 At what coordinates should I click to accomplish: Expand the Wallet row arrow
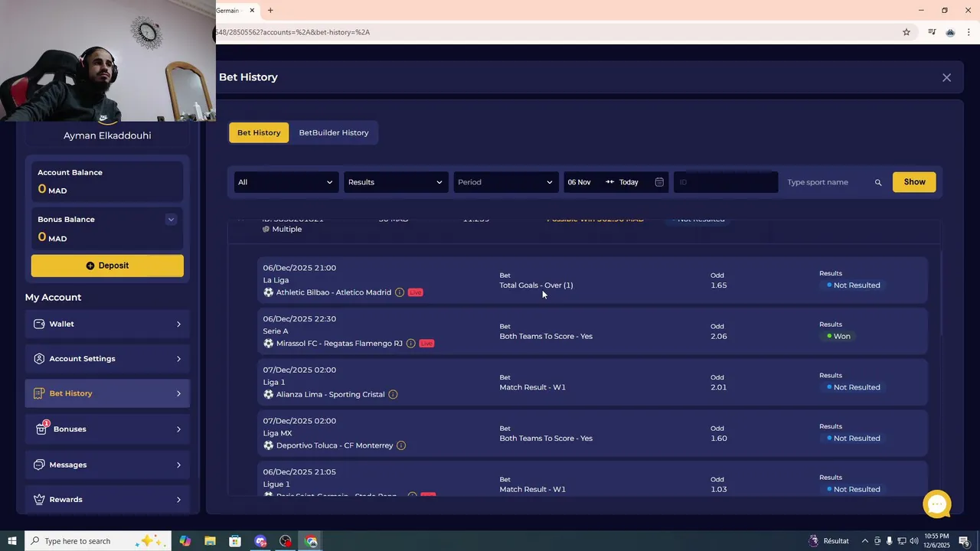tap(178, 324)
